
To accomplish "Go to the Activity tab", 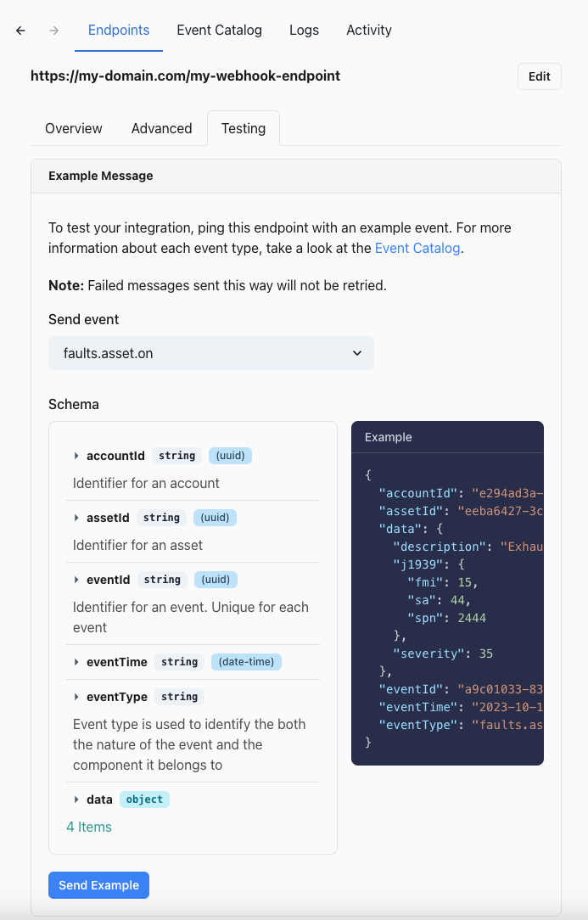I will [x=369, y=30].
